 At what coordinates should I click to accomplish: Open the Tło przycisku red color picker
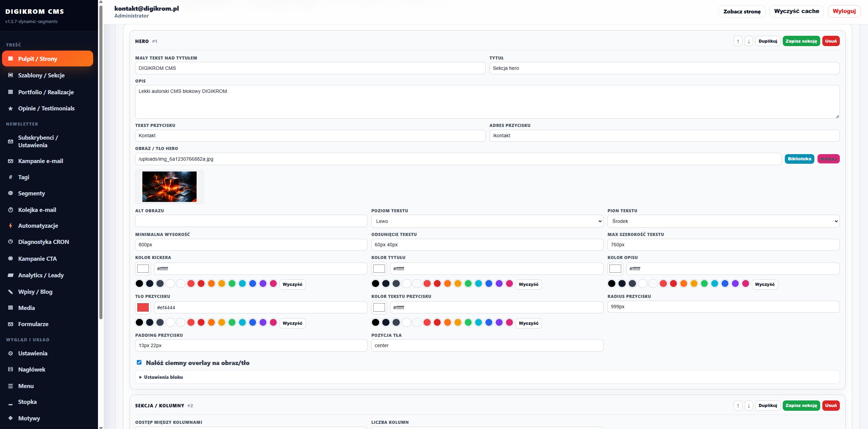[x=143, y=308]
